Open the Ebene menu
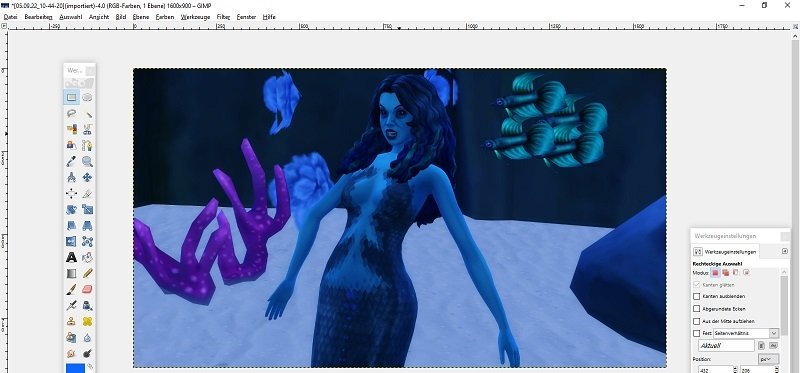Image resolution: width=800 pixels, height=373 pixels. click(x=140, y=17)
